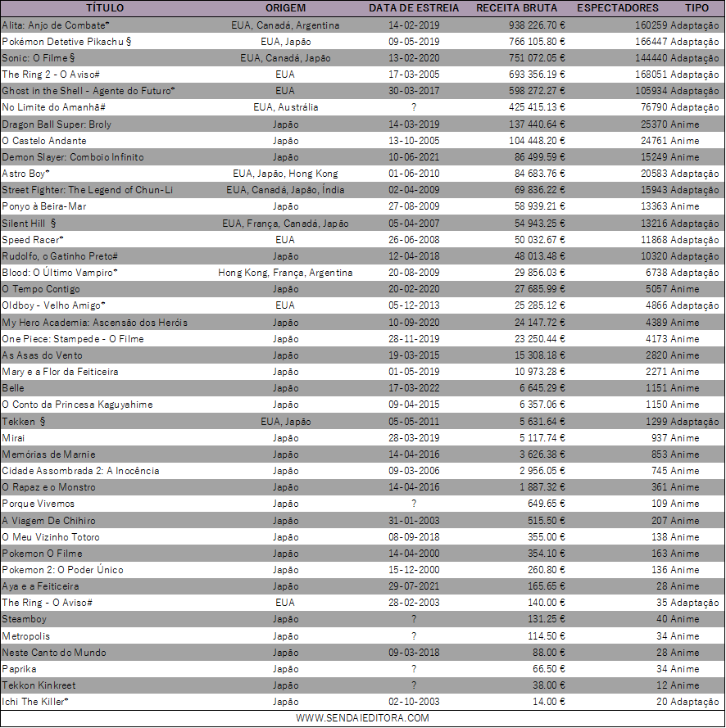The image size is (726, 728).
Task: Click origin 'EUA, França, Canadá, Japão'
Action: (285, 224)
